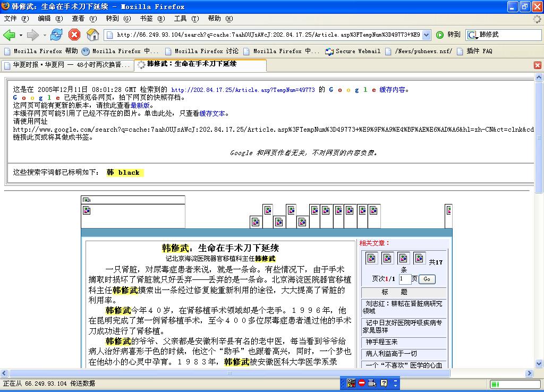Screen dimensions: 544x392
Task: Close the current tab with red X
Action: [537, 65]
